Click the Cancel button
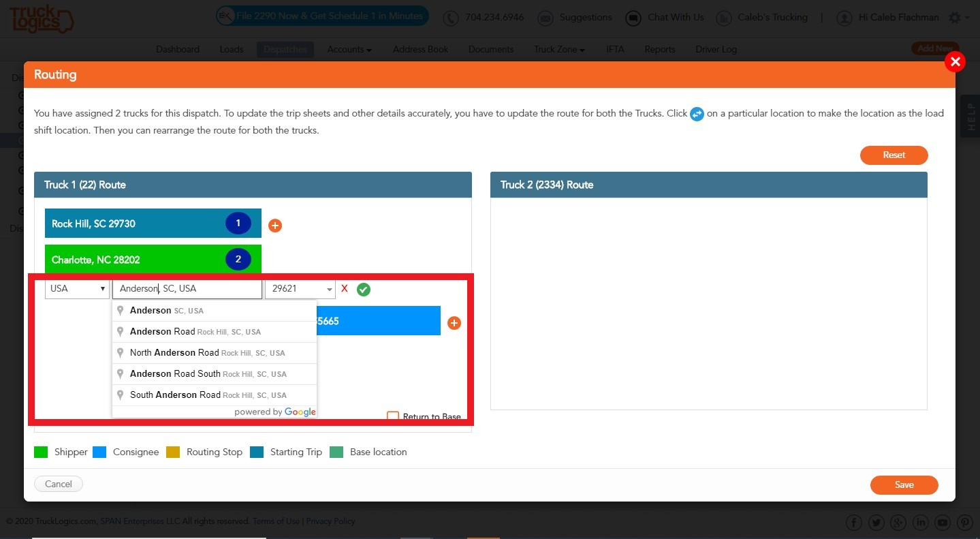 59,484
